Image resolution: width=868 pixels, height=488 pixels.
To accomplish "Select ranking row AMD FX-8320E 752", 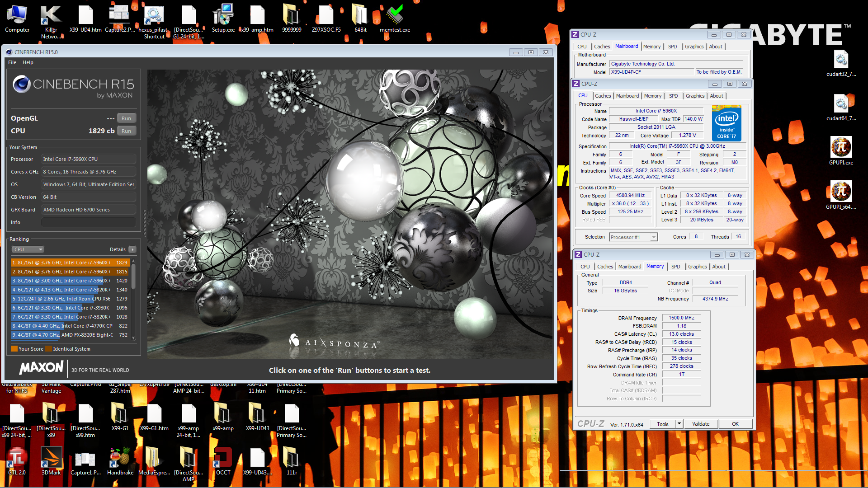I will (x=70, y=335).
